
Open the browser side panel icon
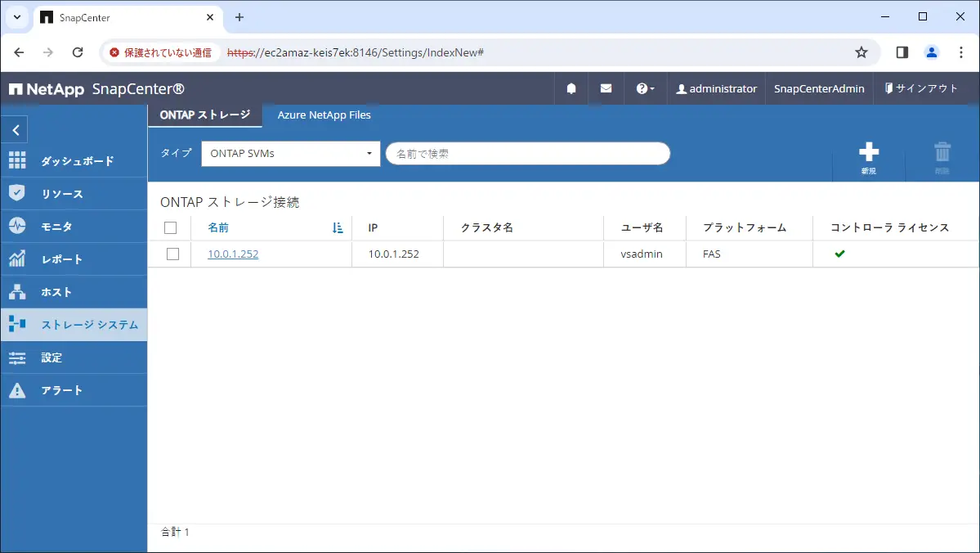[x=902, y=52]
